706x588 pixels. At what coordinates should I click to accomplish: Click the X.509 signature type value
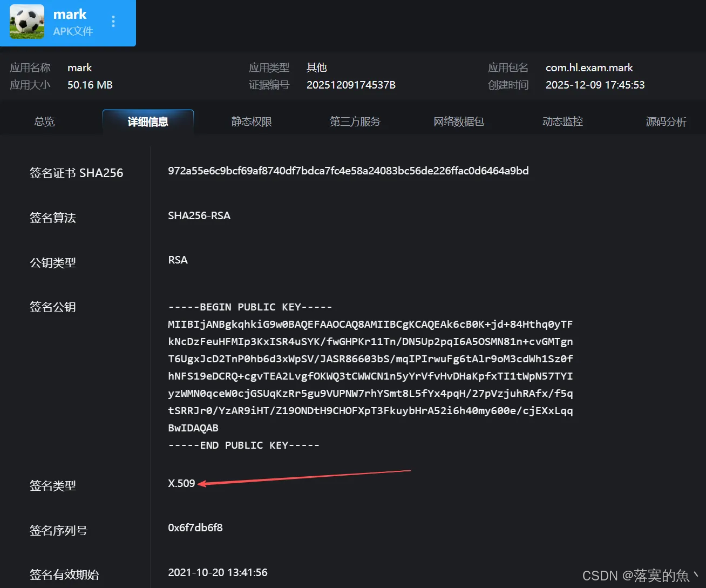[181, 483]
